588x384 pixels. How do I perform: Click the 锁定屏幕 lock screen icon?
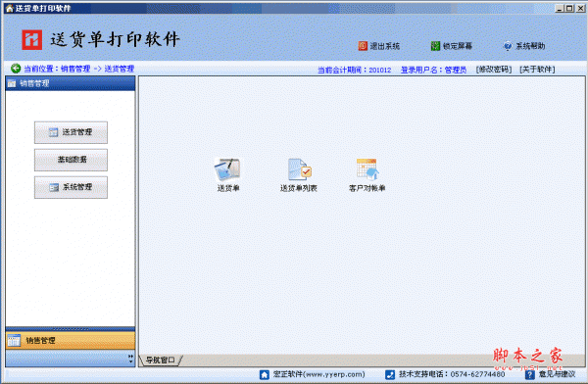point(435,46)
